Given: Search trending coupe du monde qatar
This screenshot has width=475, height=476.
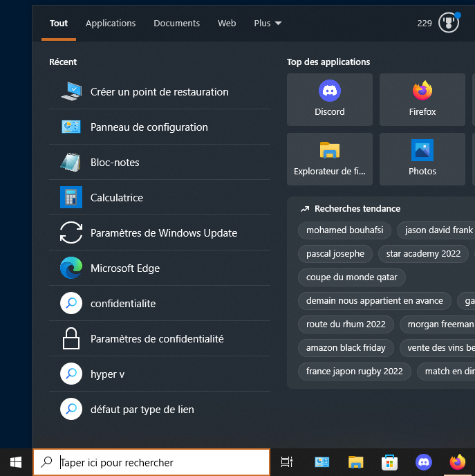Looking at the screenshot, I should (351, 277).
